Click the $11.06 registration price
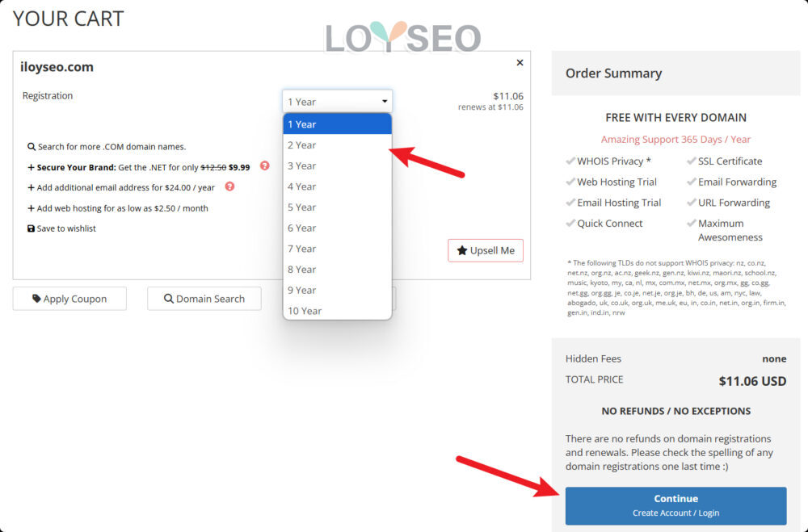The image size is (808, 532). 508,96
